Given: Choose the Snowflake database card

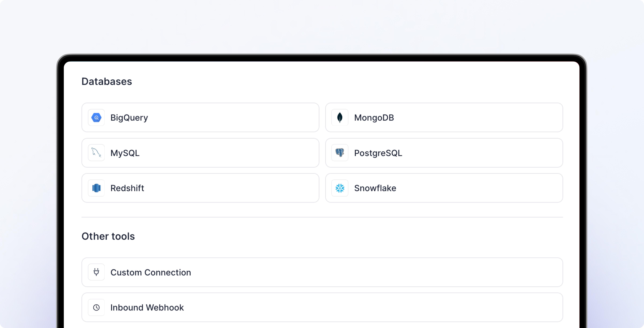Looking at the screenshot, I should (444, 188).
